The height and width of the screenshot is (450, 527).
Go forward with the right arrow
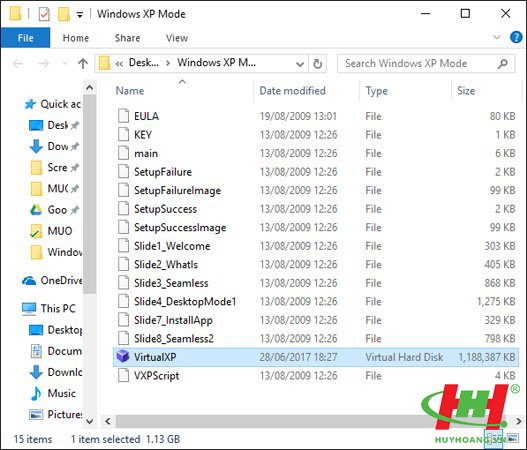point(44,63)
